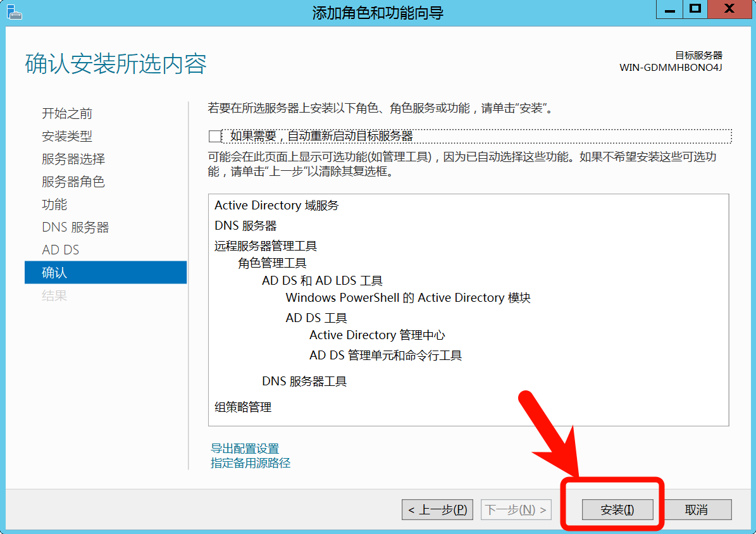Open the 服务器选择 step
This screenshot has height=534, width=756.
coord(73,159)
